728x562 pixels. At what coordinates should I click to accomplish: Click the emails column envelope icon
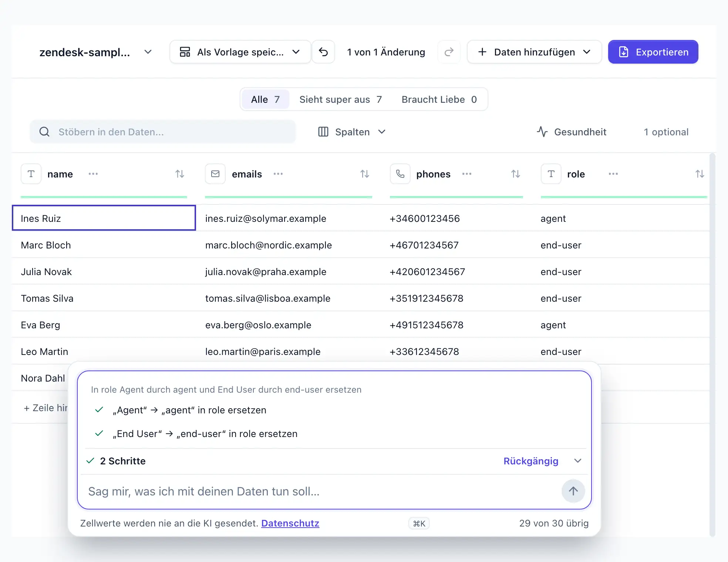[215, 174]
